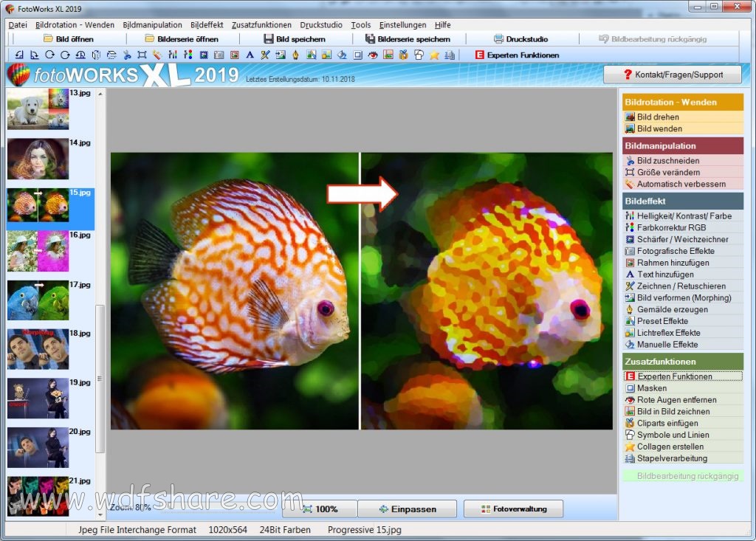Open the Zusatzfunktionen menu
This screenshot has width=756, height=541.
point(262,24)
